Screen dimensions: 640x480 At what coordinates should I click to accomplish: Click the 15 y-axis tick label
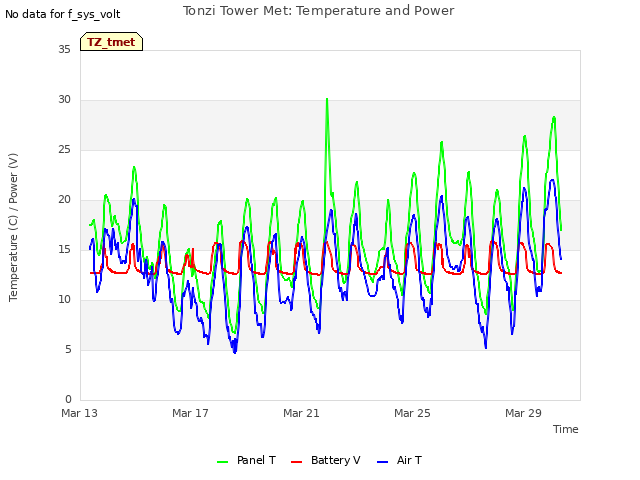tap(64, 249)
